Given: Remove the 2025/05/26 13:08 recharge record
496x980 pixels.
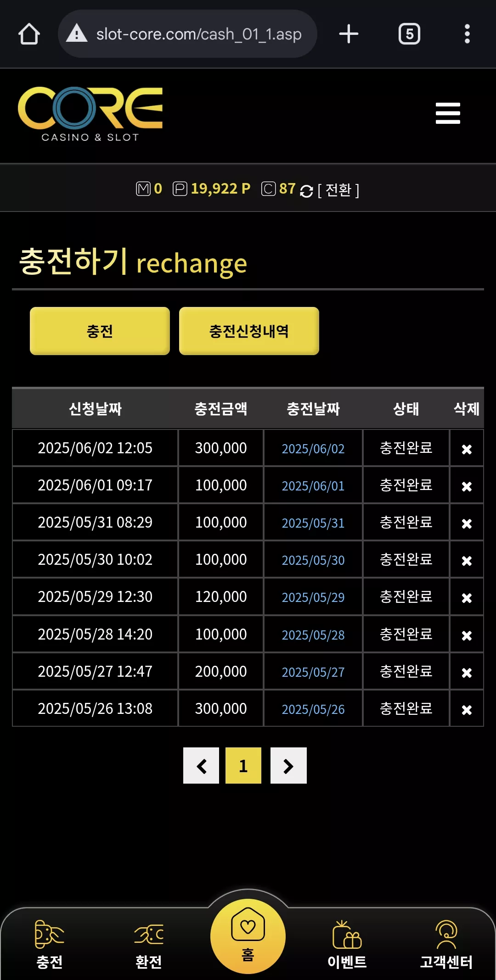Looking at the screenshot, I should 467,710.
